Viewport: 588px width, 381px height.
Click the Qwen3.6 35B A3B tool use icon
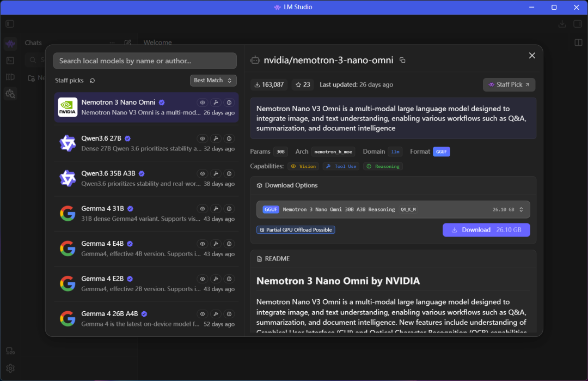coord(216,173)
